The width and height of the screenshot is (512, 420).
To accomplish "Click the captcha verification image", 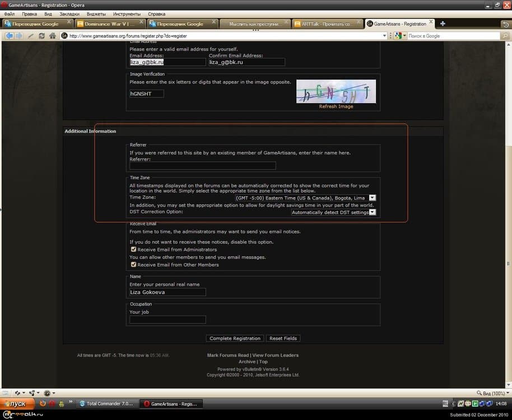I will click(336, 91).
